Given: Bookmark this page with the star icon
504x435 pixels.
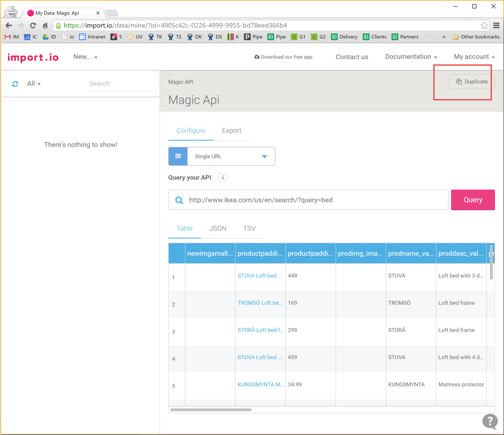Looking at the screenshot, I should pyautogui.click(x=484, y=26).
